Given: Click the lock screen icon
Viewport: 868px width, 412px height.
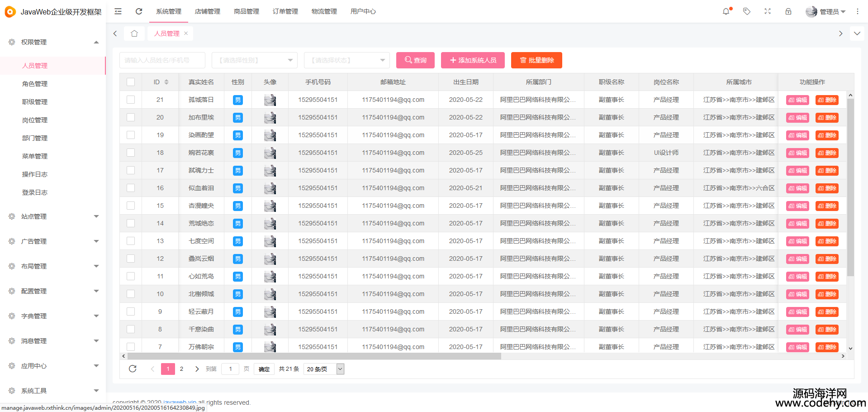Looking at the screenshot, I should (x=788, y=11).
